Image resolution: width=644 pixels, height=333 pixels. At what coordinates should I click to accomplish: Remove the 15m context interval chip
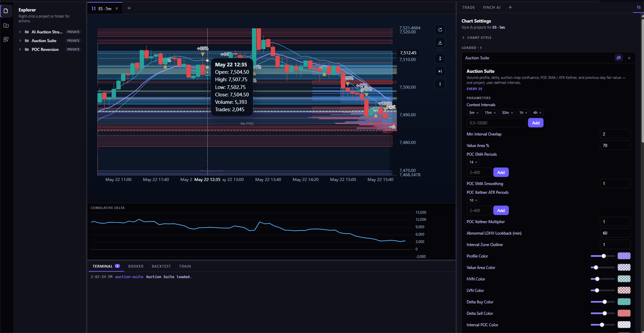click(x=494, y=113)
